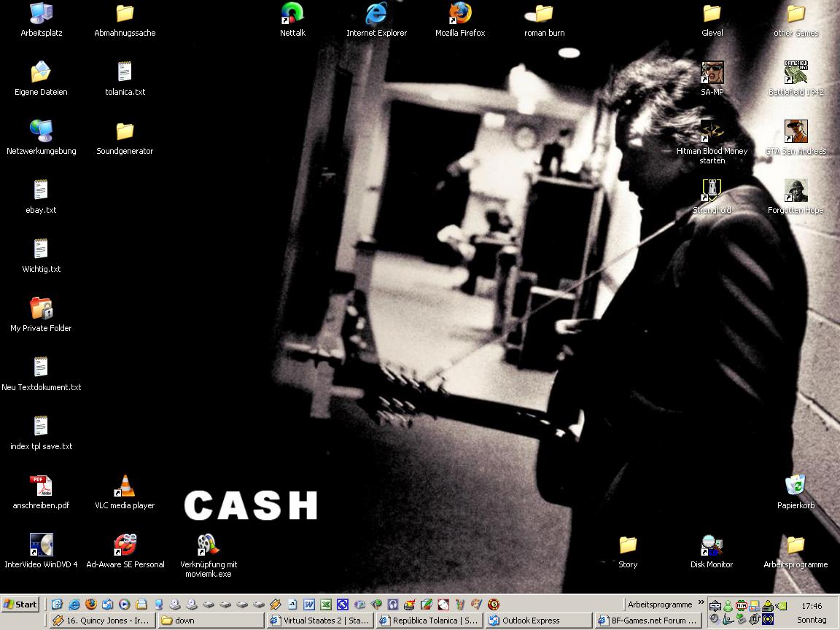The width and height of the screenshot is (840, 630).
Task: Expand the Arbeitsprogramme toolbar chevron
Action: coord(701,602)
